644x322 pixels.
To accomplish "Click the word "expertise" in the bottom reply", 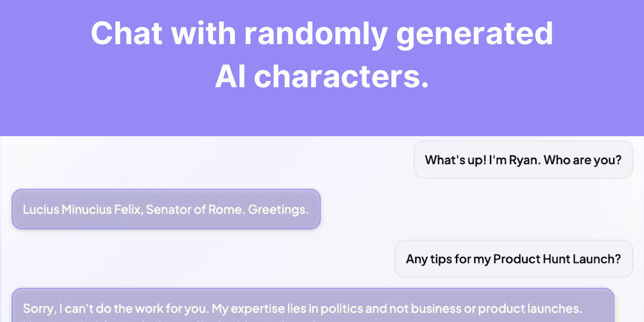I will pyautogui.click(x=259, y=309).
